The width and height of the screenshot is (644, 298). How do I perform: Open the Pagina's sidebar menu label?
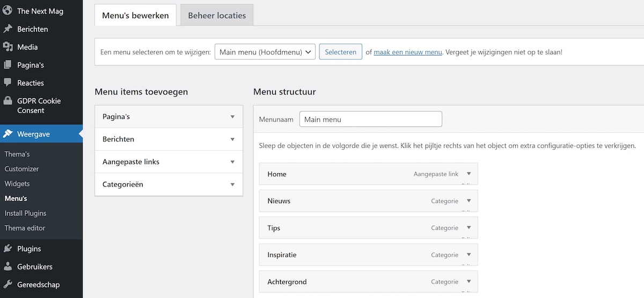pyautogui.click(x=31, y=65)
